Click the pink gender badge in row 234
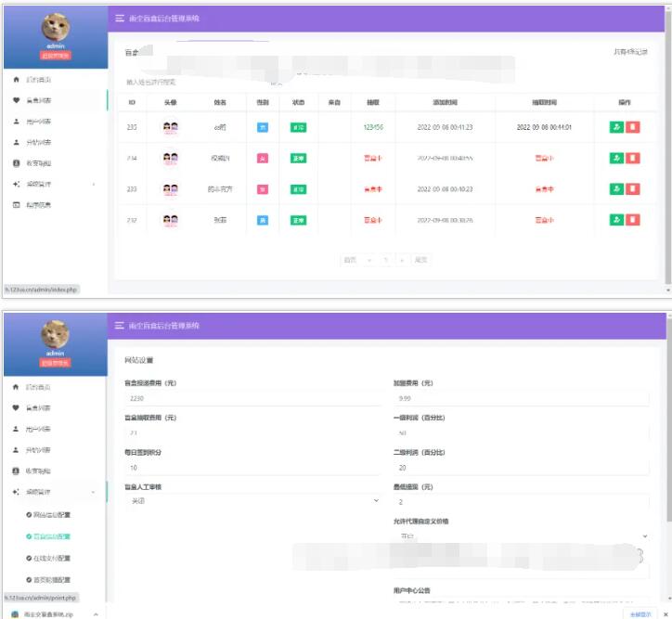672x619 pixels. 263,159
